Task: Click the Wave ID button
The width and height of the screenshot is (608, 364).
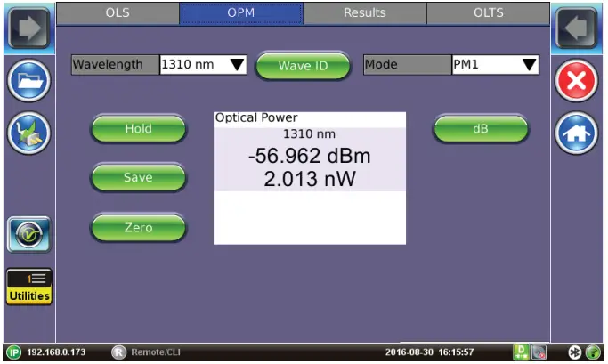Action: [303, 66]
